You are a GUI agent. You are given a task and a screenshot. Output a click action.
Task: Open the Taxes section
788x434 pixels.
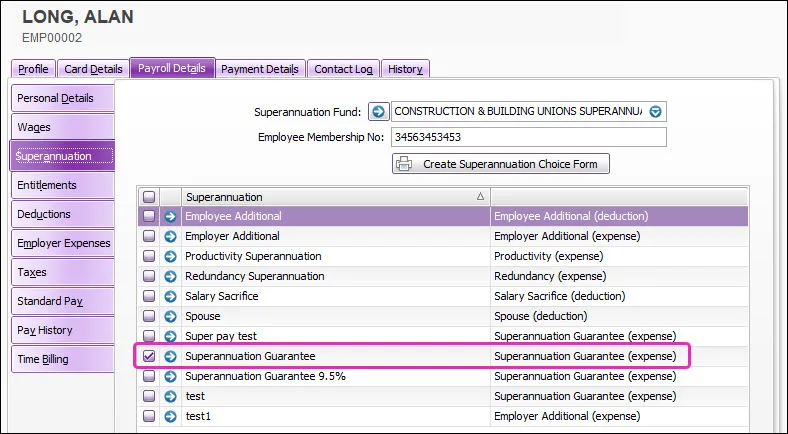63,272
